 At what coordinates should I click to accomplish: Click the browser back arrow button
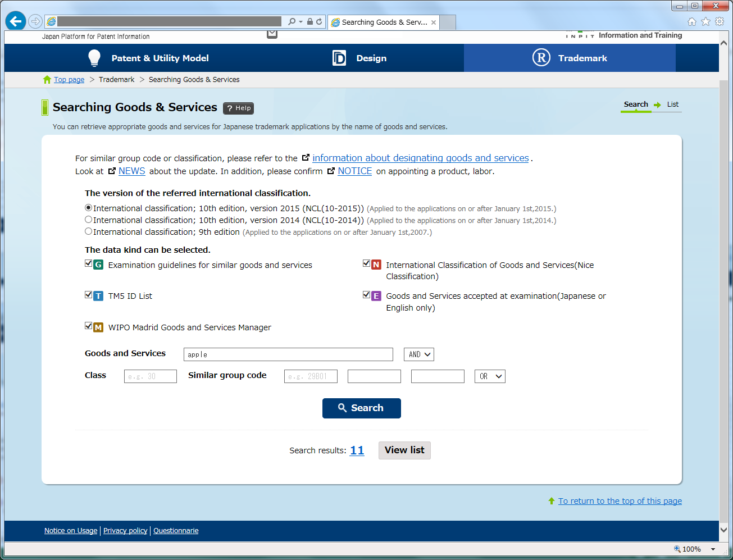pyautogui.click(x=16, y=21)
